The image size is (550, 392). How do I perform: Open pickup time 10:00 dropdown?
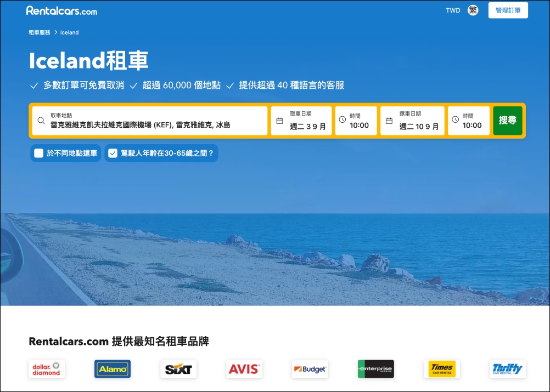tap(356, 121)
